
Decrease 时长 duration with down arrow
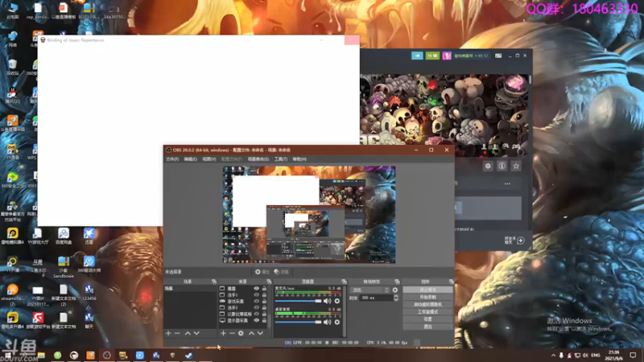[x=396, y=299]
